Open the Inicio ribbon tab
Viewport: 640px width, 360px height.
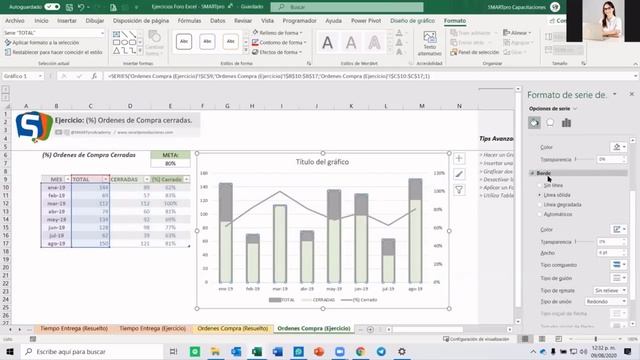(41, 20)
